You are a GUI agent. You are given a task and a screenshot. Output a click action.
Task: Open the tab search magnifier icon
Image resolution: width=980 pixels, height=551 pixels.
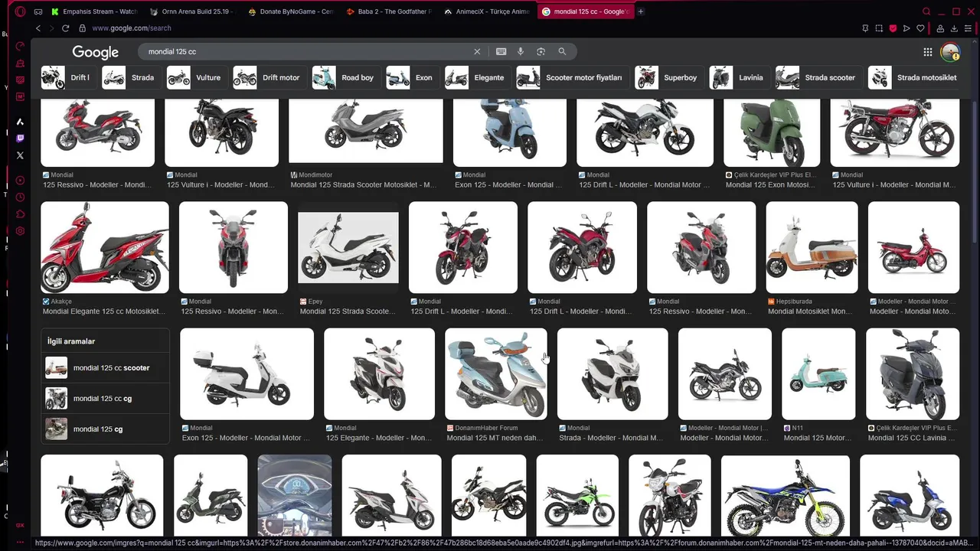coord(926,11)
